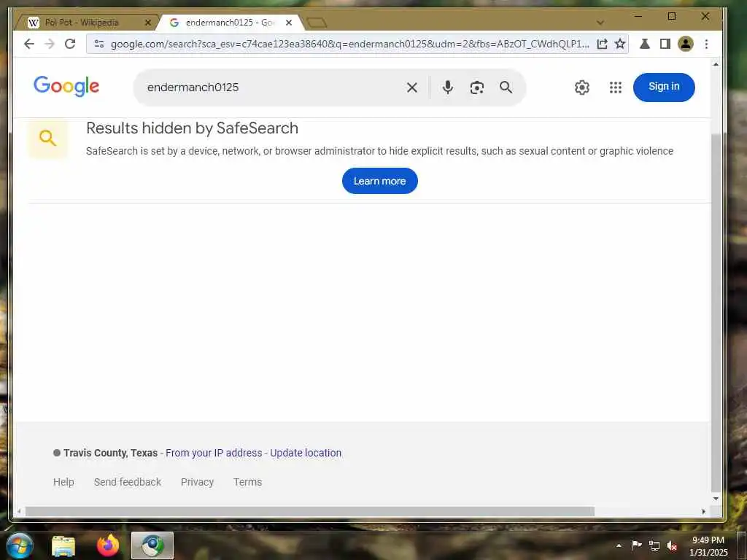Open Chrome three-dot menu
This screenshot has width=747, height=560.
(x=706, y=44)
